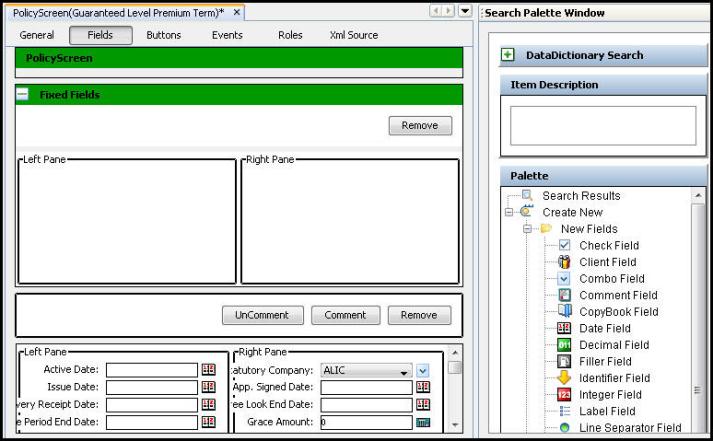
Task: Open calendar picker for Active Date
Action: [x=209, y=370]
